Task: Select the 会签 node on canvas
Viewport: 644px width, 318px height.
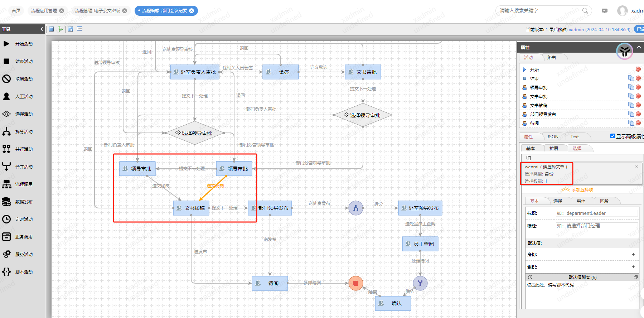Action: click(x=281, y=72)
